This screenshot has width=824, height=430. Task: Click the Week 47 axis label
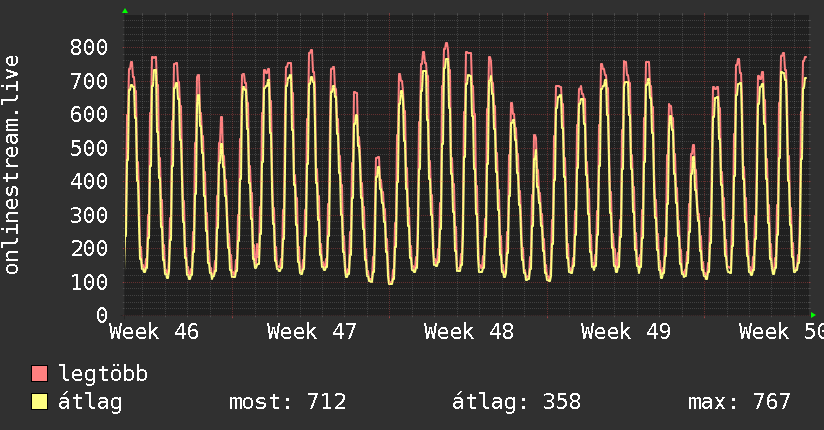pyautogui.click(x=312, y=332)
